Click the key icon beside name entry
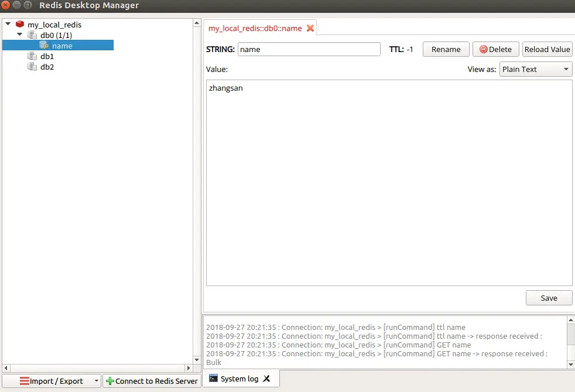The image size is (575, 392). (x=44, y=46)
